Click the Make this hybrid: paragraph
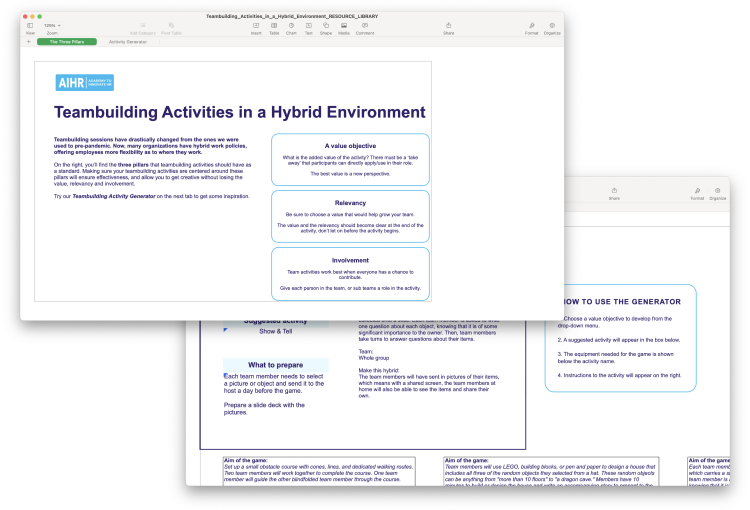Viewport: 750px width, 510px height. point(429,383)
